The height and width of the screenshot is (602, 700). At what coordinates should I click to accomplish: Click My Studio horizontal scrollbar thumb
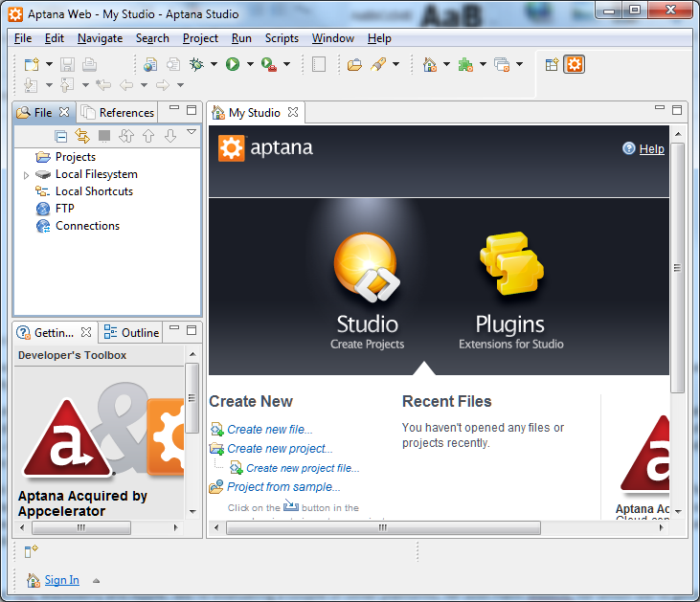pyautogui.click(x=383, y=528)
